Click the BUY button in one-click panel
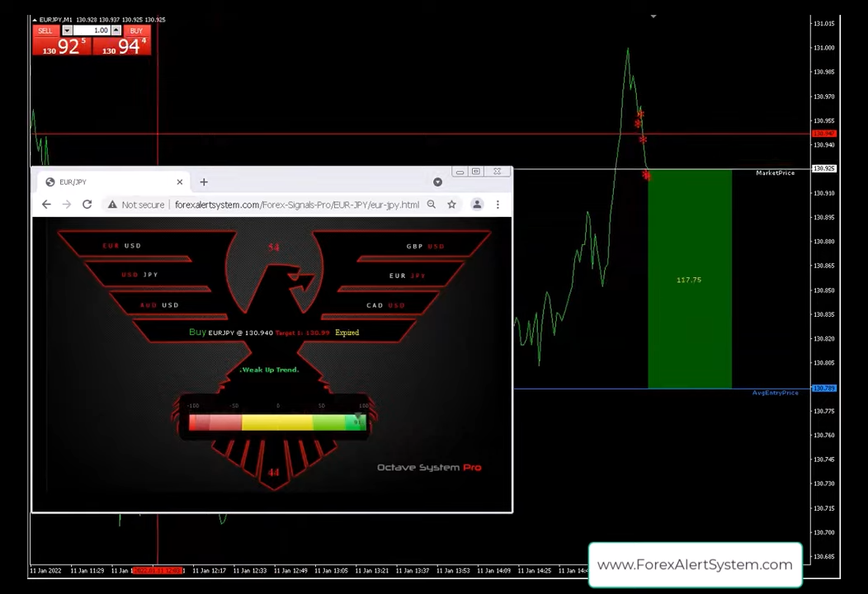Image resolution: width=868 pixels, height=594 pixels. 137,31
